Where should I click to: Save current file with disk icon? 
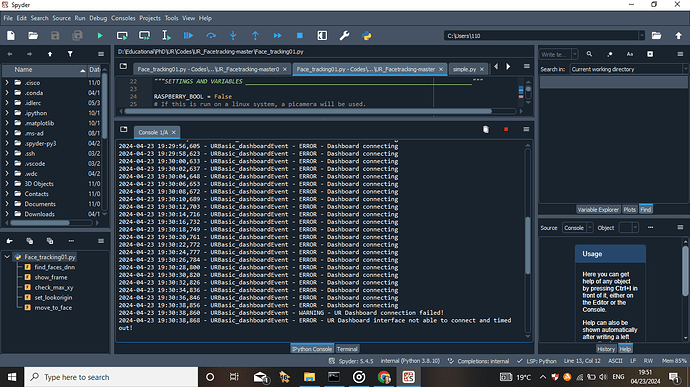(x=55, y=36)
